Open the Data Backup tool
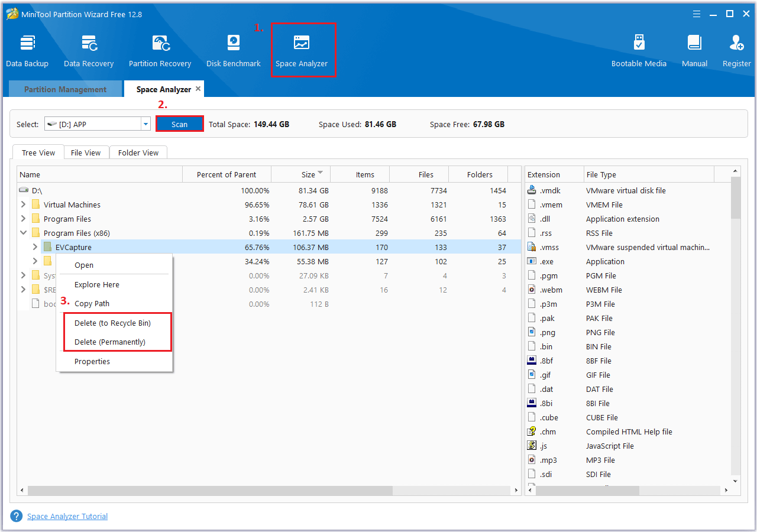Screen dimensions: 757x532 pyautogui.click(x=27, y=50)
